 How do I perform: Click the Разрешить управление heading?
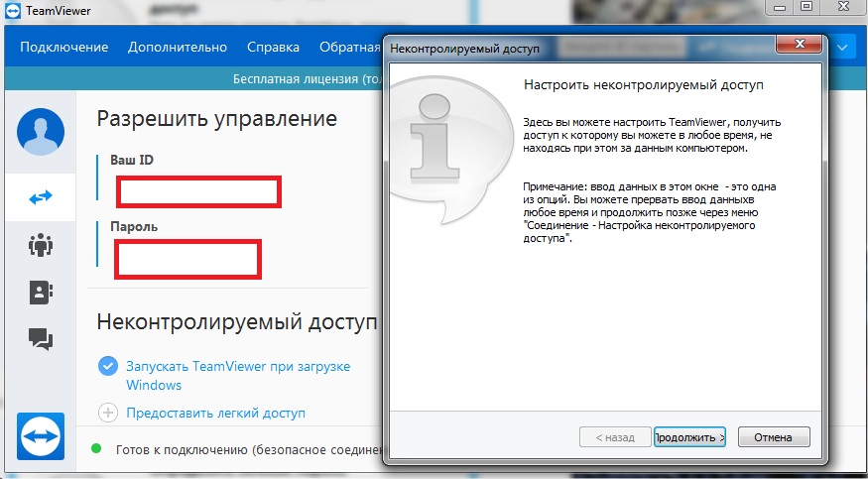[x=217, y=119]
